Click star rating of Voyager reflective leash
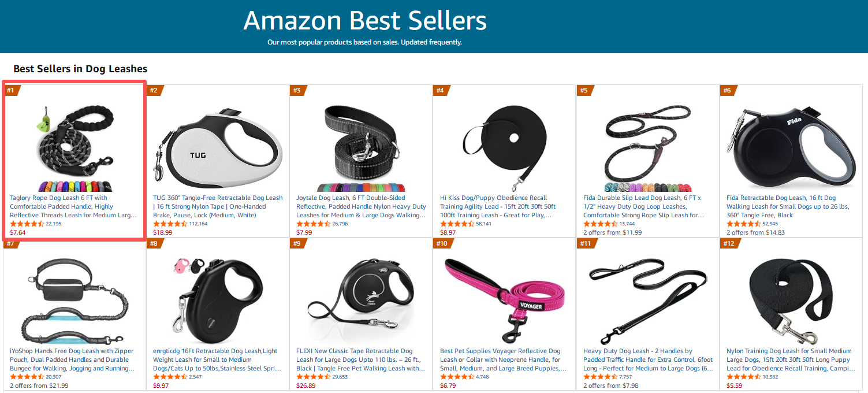The width and height of the screenshot is (868, 393). click(x=457, y=377)
